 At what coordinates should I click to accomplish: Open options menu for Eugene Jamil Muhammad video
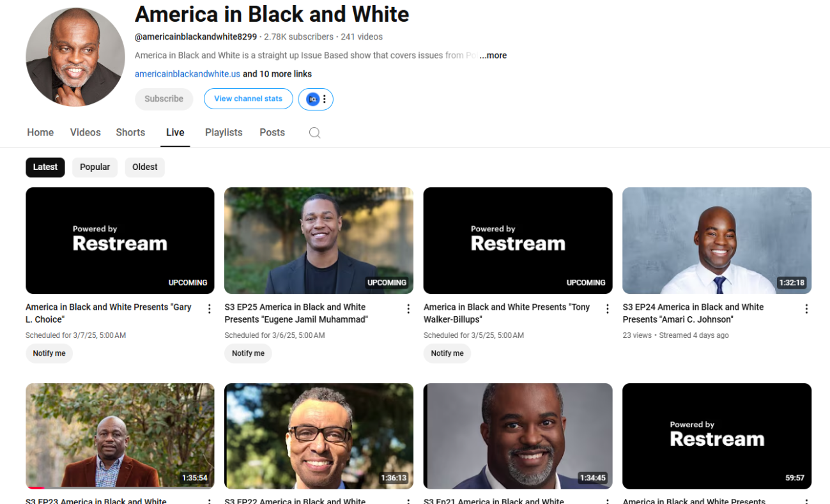(x=408, y=309)
